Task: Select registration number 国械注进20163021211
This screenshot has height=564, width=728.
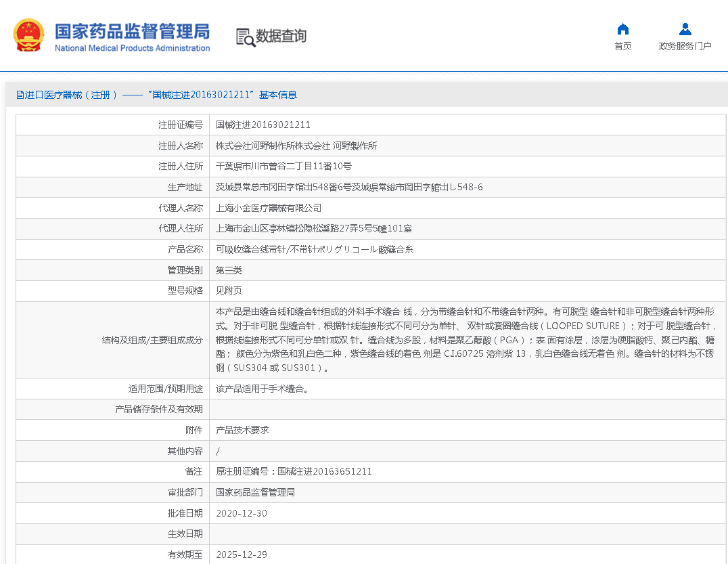Action: tap(262, 125)
